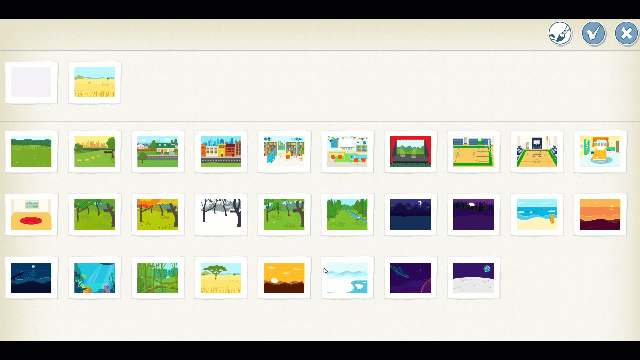640x360 pixels.
Task: Select the library bookshelves background
Action: pos(284,151)
